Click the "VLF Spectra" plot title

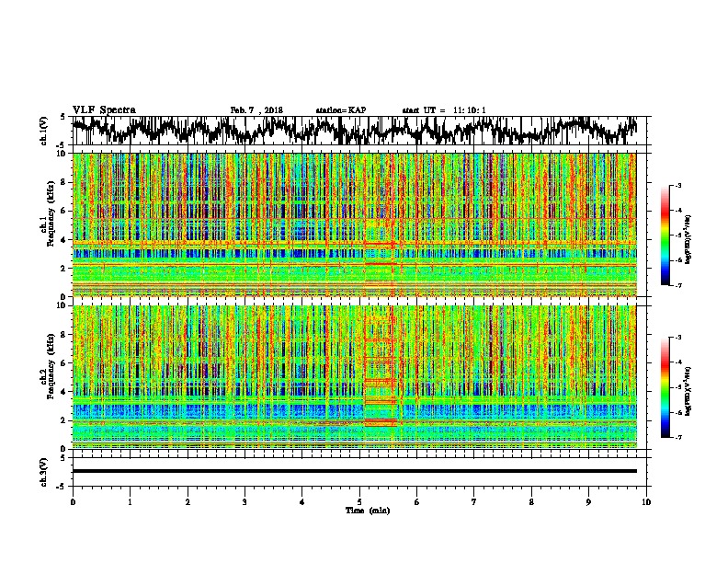tap(104, 109)
